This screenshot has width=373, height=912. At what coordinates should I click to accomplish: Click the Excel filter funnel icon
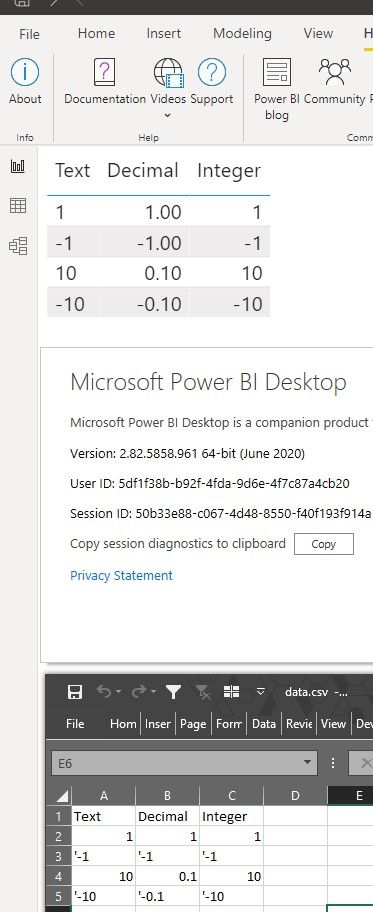tap(173, 692)
